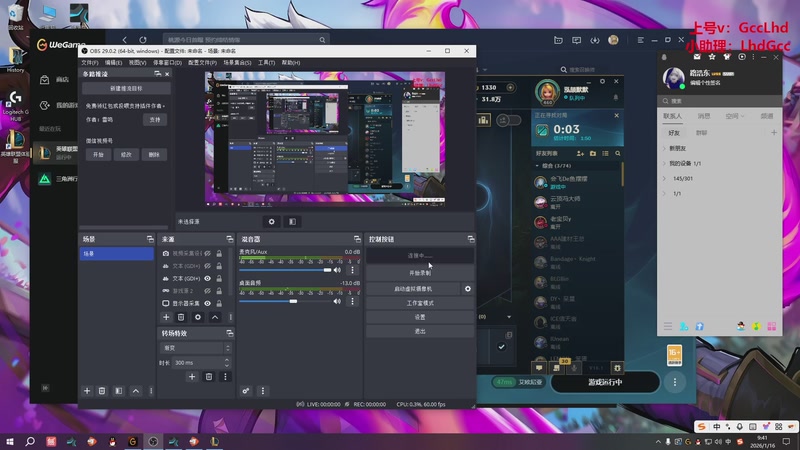Open Tools menu in OBS
The width and height of the screenshot is (800, 450).
(266, 63)
